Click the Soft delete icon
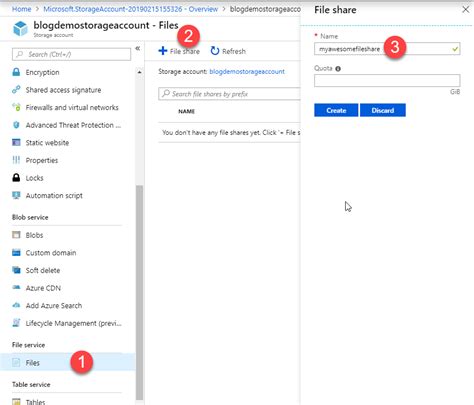474x405 pixels. click(x=16, y=270)
